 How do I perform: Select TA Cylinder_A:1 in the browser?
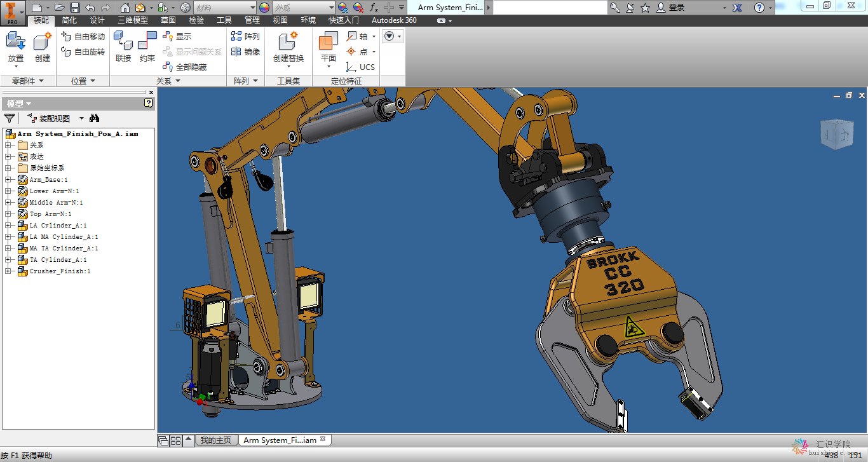click(x=58, y=260)
